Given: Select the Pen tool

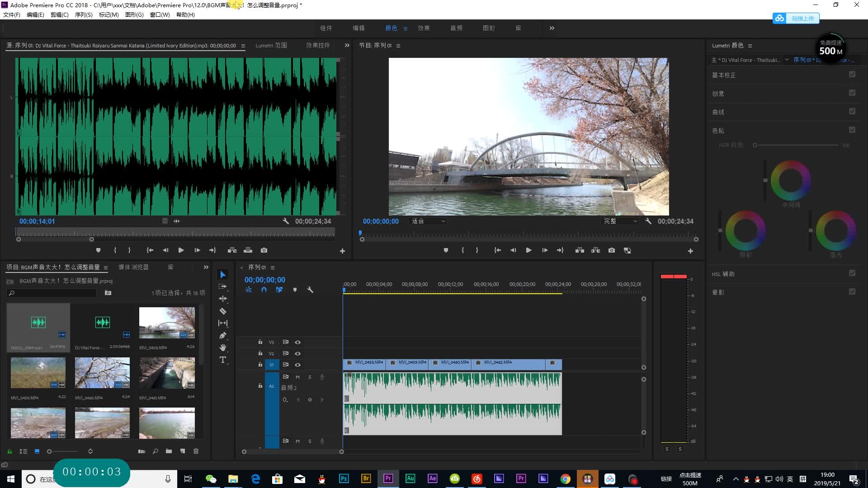Looking at the screenshot, I should 223,335.
